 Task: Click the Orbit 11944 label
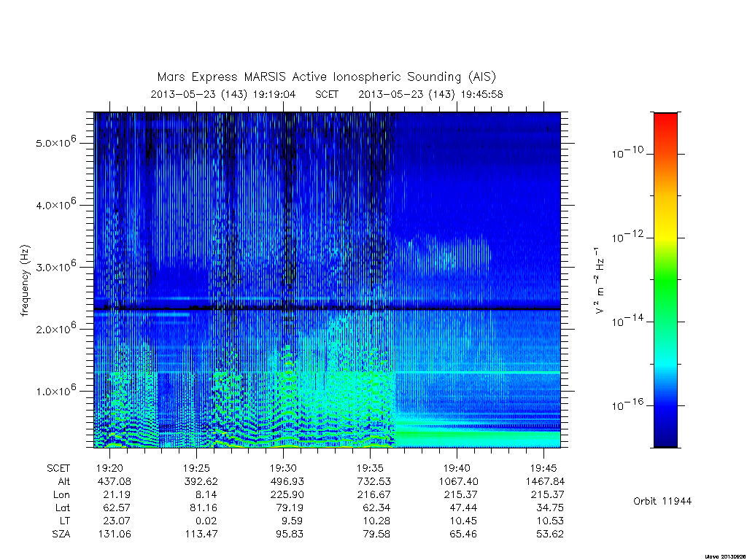[662, 501]
